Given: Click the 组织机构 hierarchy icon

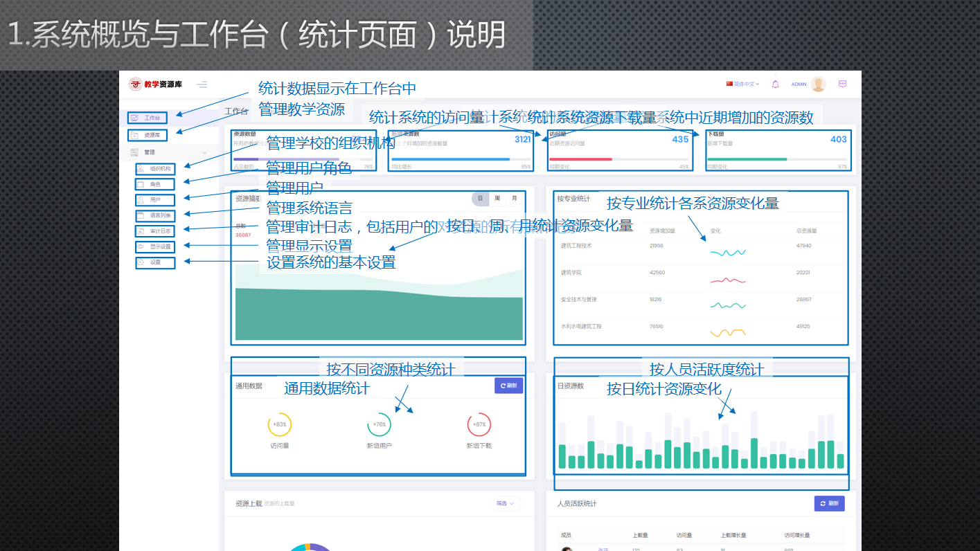Looking at the screenshot, I should [x=141, y=168].
